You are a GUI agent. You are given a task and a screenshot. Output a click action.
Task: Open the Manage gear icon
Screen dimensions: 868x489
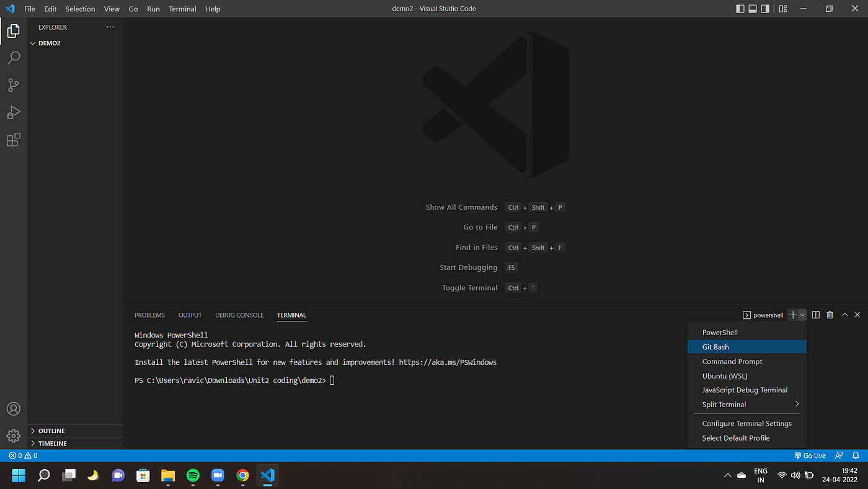point(13,436)
